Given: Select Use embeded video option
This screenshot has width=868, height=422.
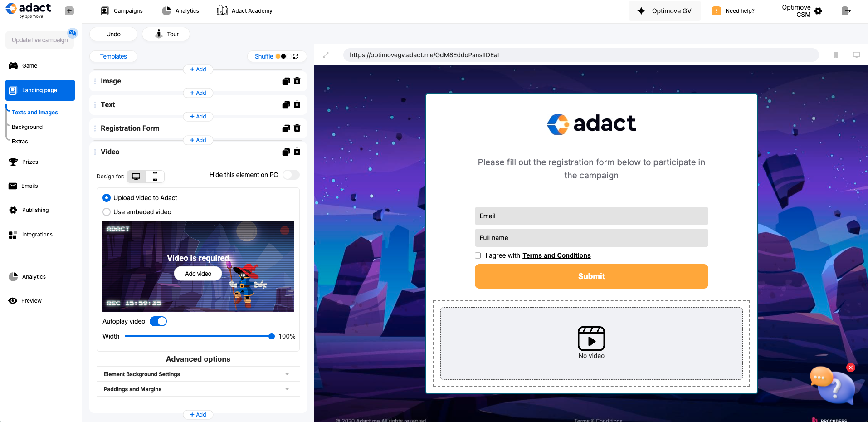Looking at the screenshot, I should click(107, 212).
